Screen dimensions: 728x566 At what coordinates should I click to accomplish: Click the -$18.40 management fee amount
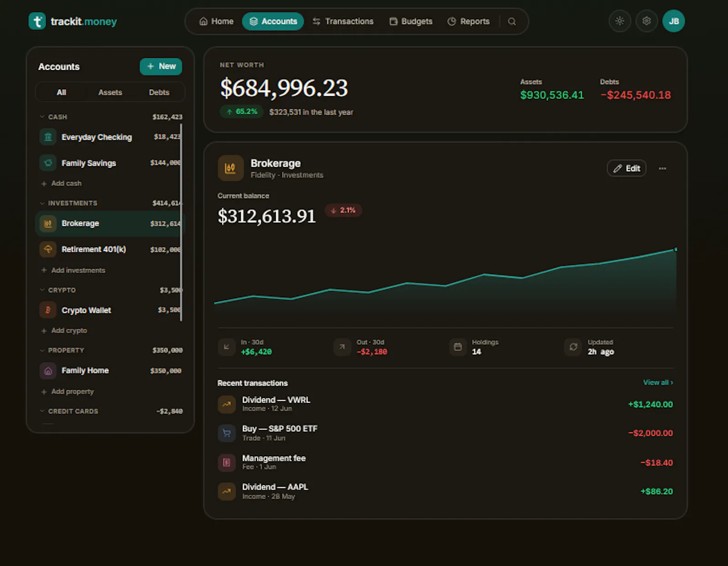tap(657, 463)
